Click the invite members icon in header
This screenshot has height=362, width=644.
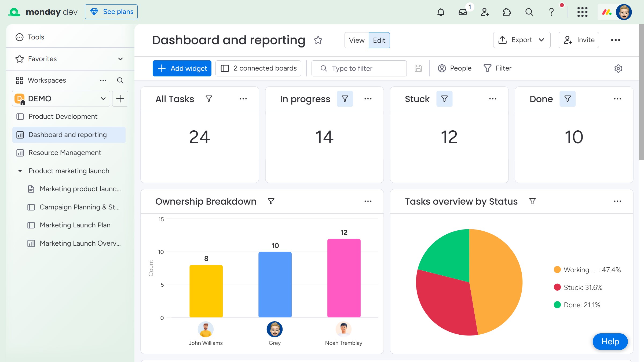point(485,12)
